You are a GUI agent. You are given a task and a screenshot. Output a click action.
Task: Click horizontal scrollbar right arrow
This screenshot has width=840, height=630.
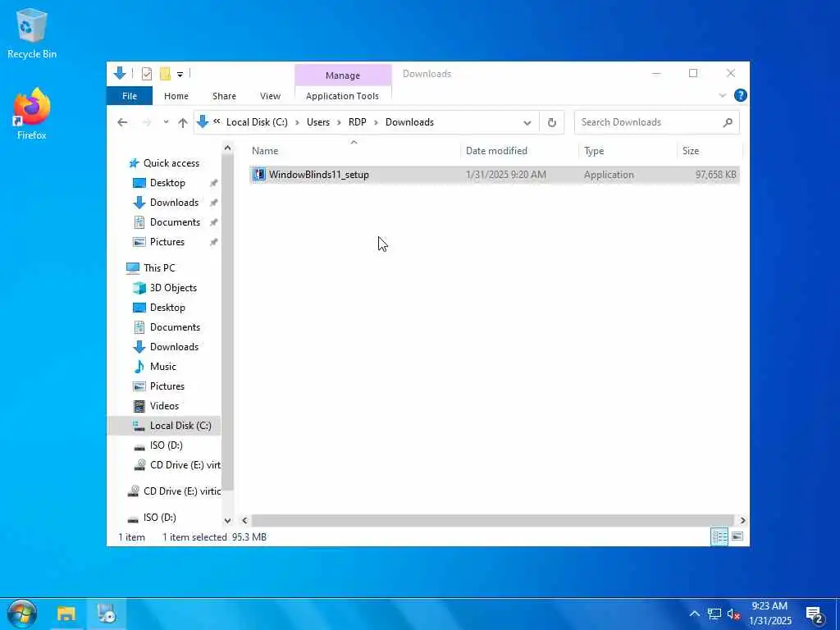[742, 520]
